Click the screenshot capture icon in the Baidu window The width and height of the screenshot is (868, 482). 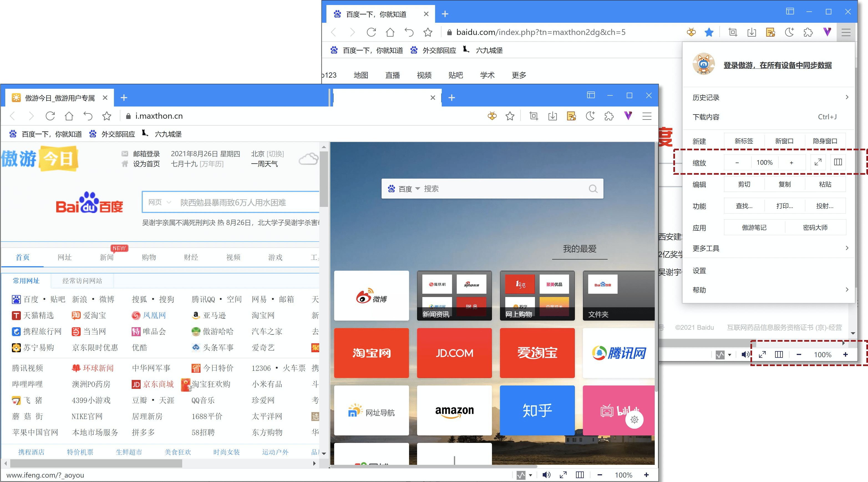(x=733, y=32)
